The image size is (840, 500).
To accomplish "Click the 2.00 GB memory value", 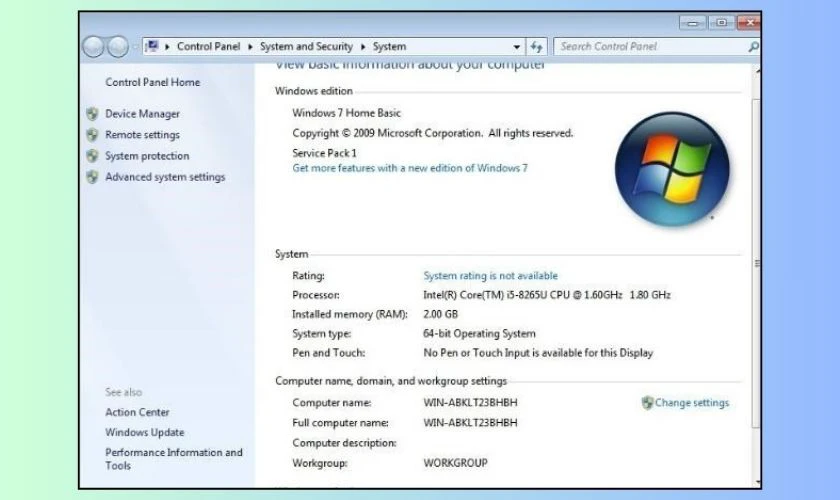I will pos(440,314).
